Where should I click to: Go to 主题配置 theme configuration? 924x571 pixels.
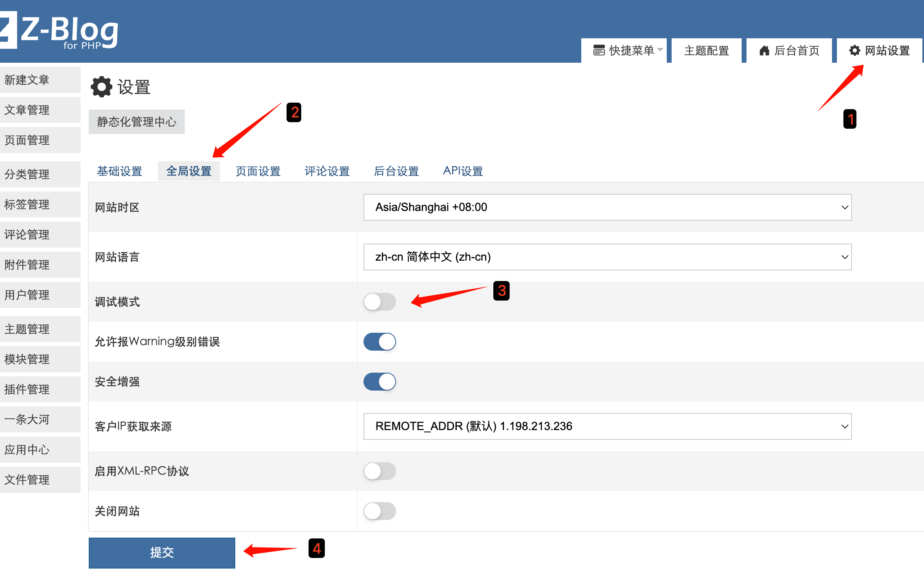point(706,50)
